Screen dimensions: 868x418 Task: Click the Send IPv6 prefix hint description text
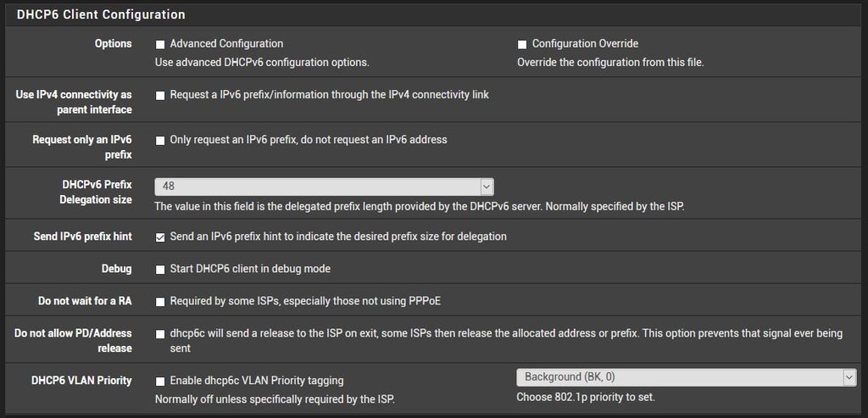pos(338,237)
